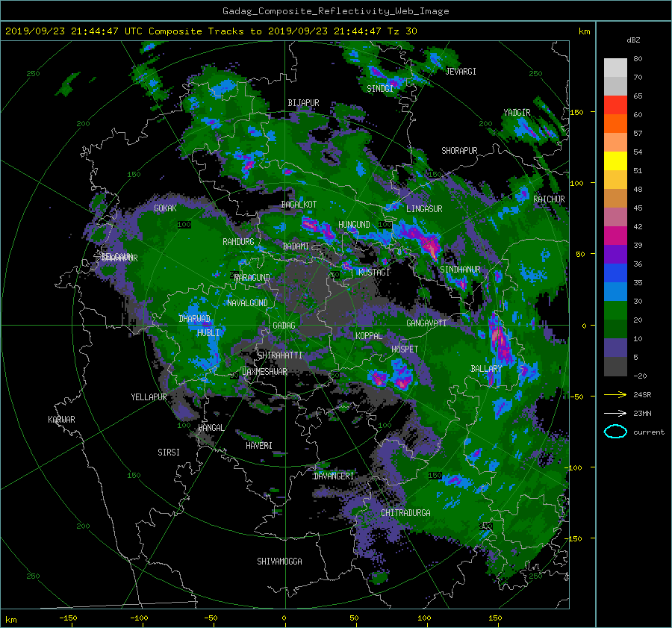Click the YELLAPUR city label

coord(149,397)
